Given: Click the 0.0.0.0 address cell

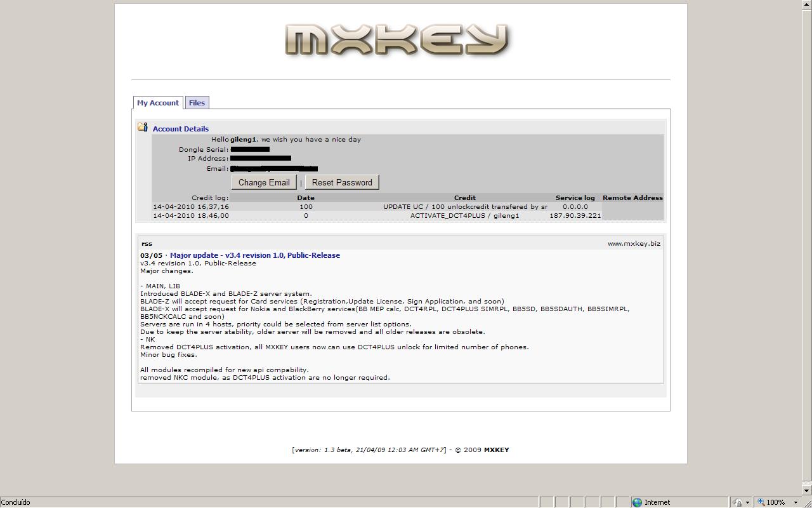Looking at the screenshot, I should (x=575, y=206).
